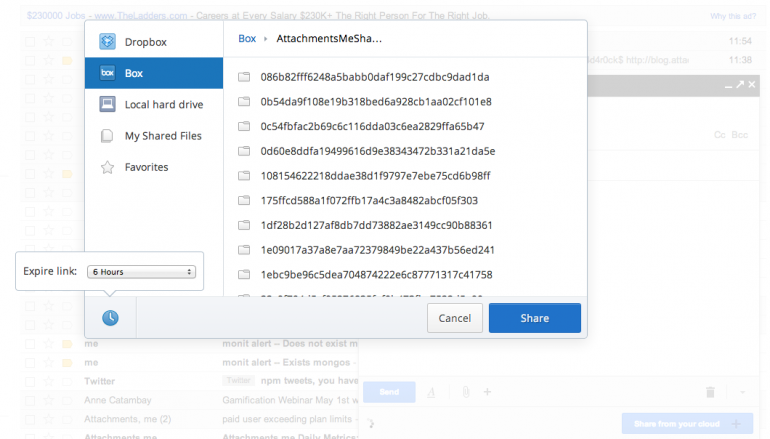The width and height of the screenshot is (770, 439).
Task: Click the Box logo icon
Action: 106,73
